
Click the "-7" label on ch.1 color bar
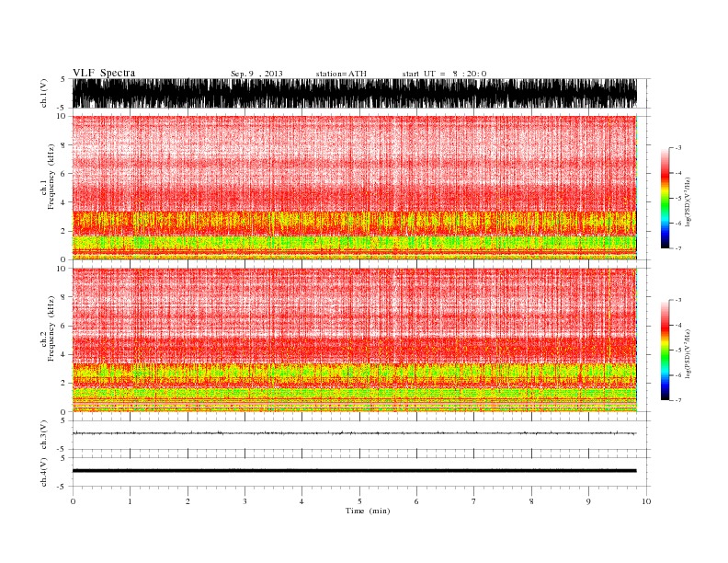click(677, 248)
